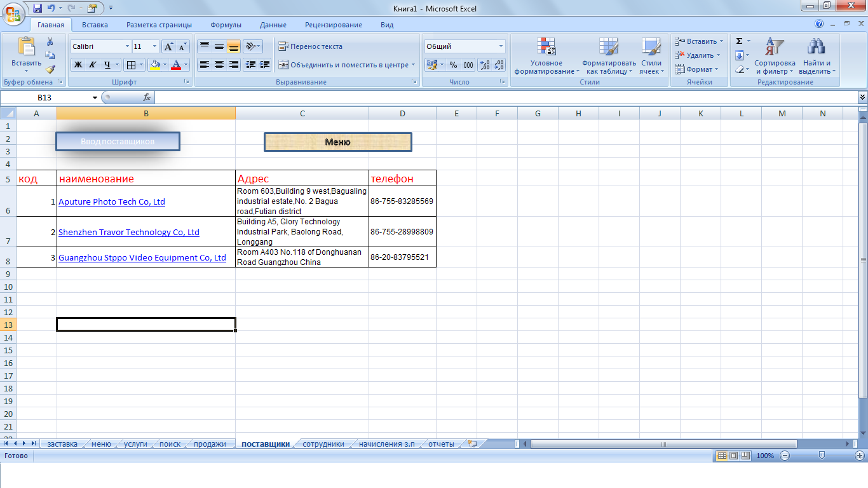Switch to the продажи sheet tab

(x=210, y=444)
